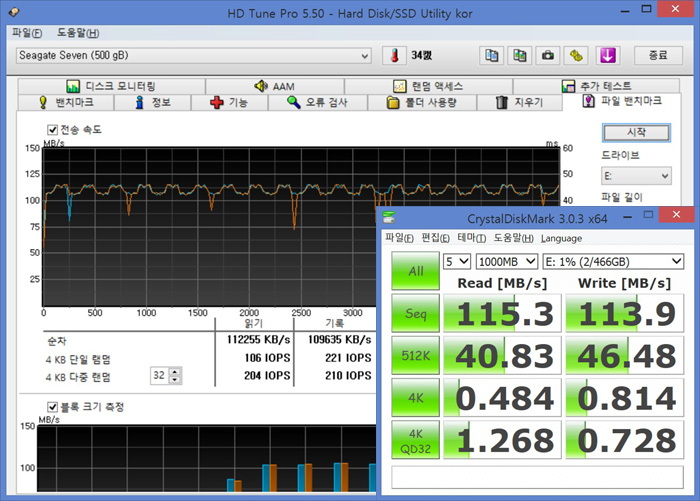Click the sequential read value 112255 KB/s
The height and width of the screenshot is (501, 700).
coord(258,340)
